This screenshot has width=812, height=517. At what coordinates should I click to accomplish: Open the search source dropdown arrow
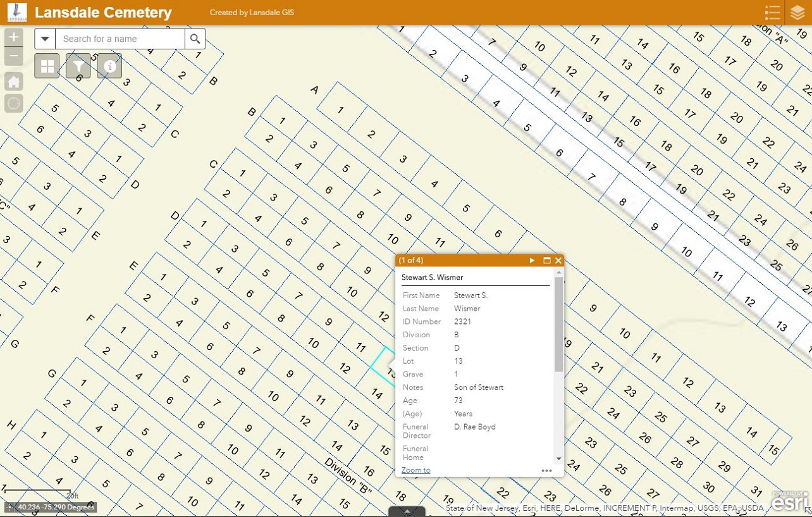click(x=44, y=39)
